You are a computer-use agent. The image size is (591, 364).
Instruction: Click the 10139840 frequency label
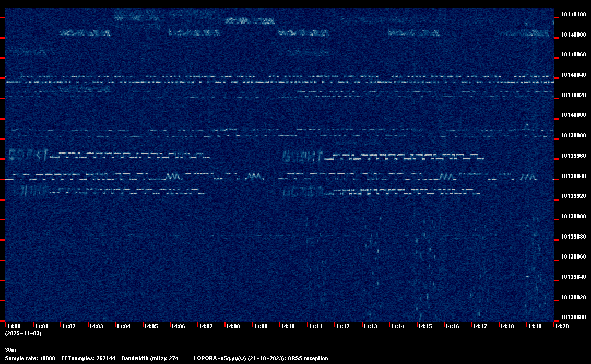[x=574, y=277]
